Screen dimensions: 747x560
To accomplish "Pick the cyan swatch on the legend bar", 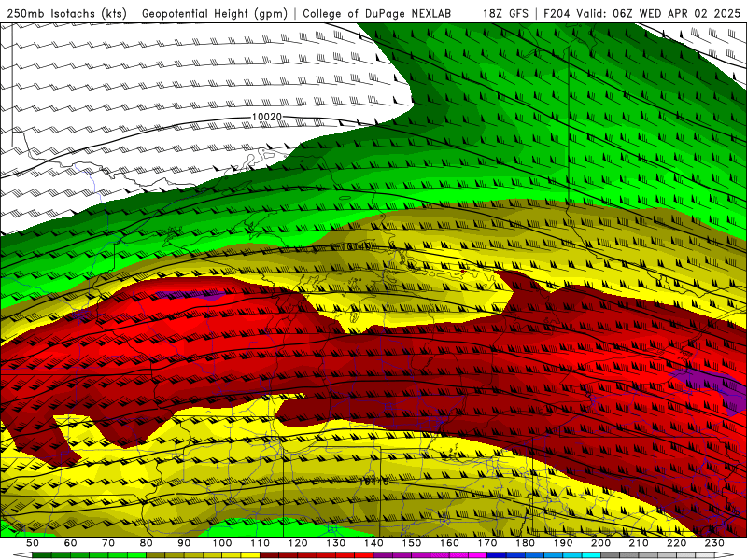I will (592, 555).
